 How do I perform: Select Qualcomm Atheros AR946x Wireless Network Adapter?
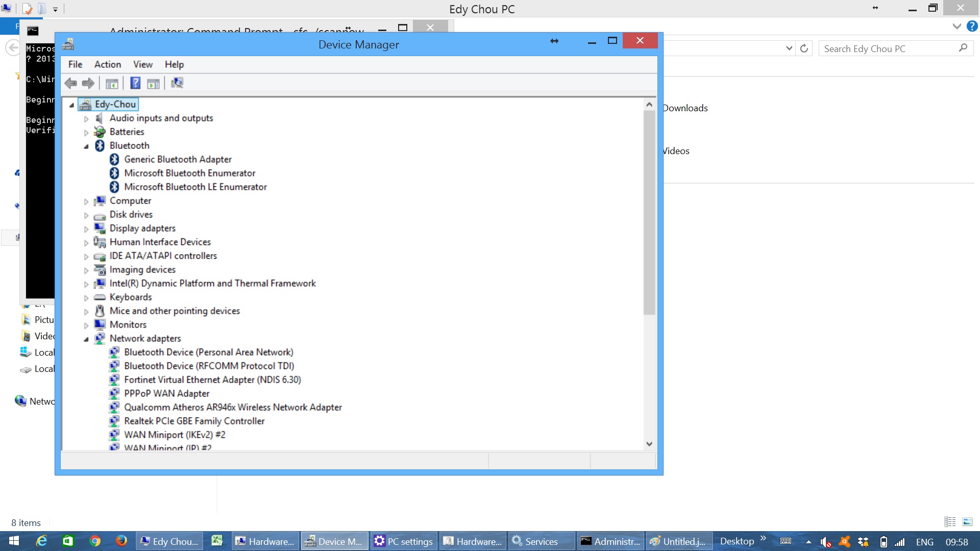click(233, 407)
